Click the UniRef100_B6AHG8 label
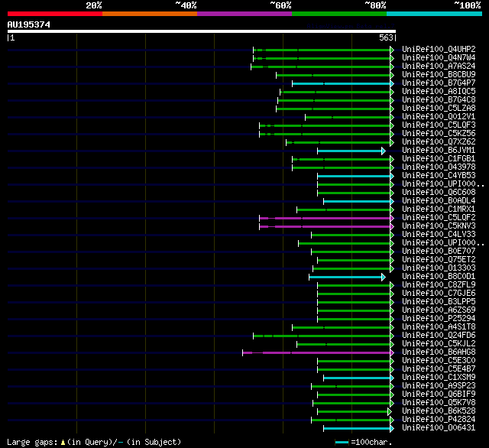Screen dimensions: 489x448 click(439, 352)
